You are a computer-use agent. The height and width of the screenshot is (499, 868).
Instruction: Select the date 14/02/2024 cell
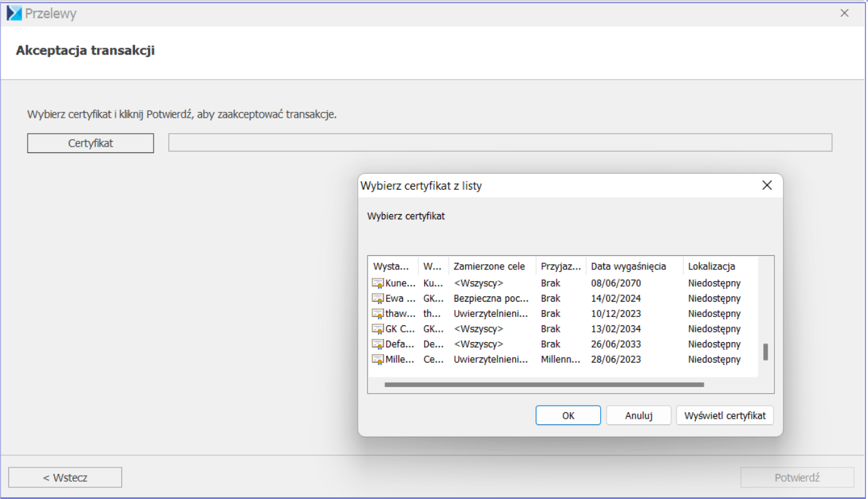click(616, 299)
